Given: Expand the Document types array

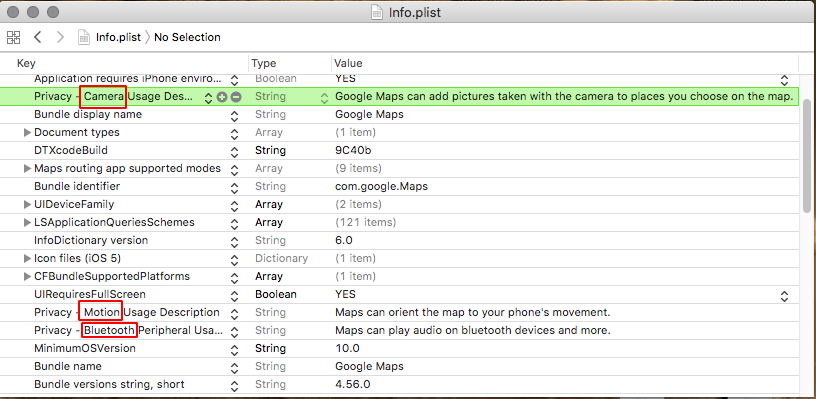Looking at the screenshot, I should pos(28,133).
